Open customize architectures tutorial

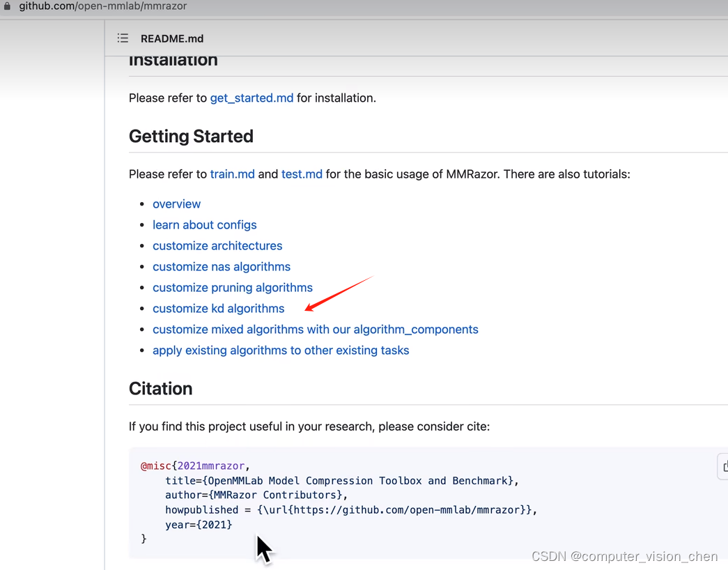point(217,246)
